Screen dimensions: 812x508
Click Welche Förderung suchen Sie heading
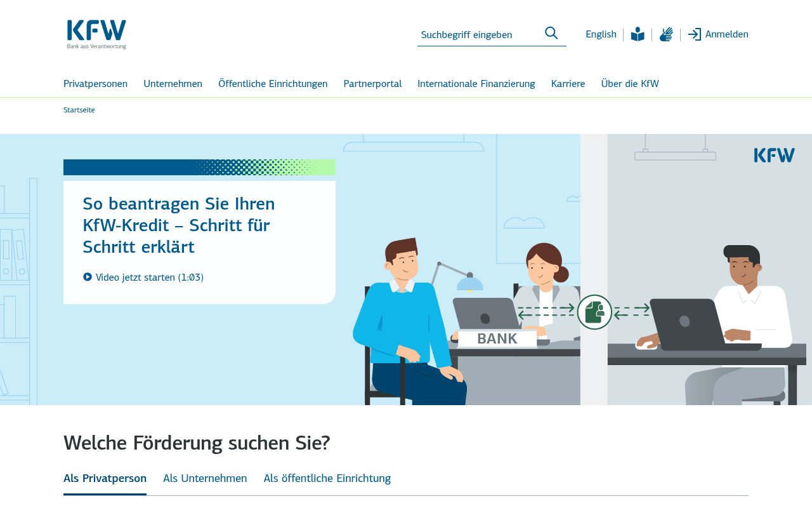pos(197,443)
